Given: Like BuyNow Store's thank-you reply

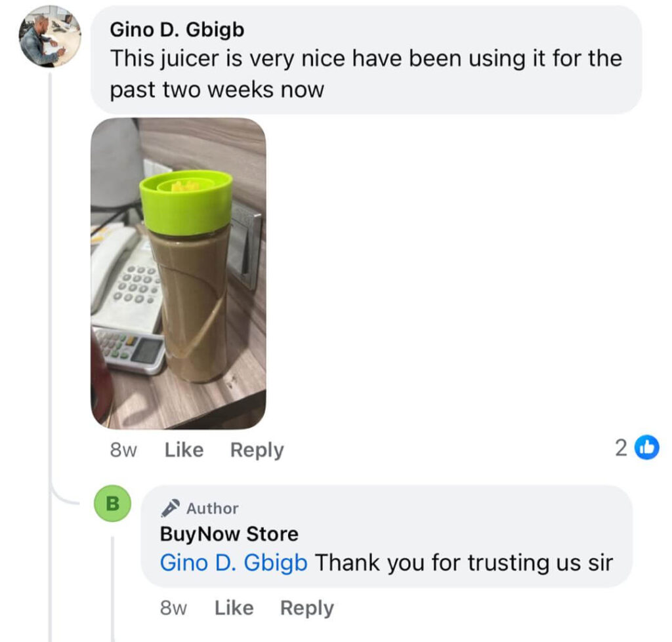Looking at the screenshot, I should (234, 608).
